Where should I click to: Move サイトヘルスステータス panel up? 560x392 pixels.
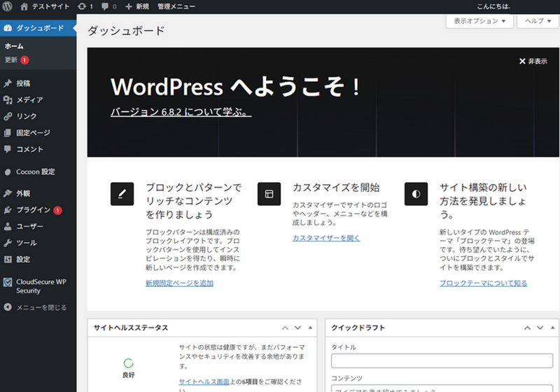[285, 328]
